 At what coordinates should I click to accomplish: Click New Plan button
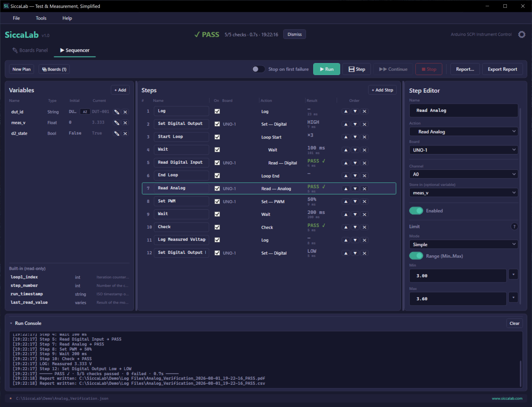point(22,69)
